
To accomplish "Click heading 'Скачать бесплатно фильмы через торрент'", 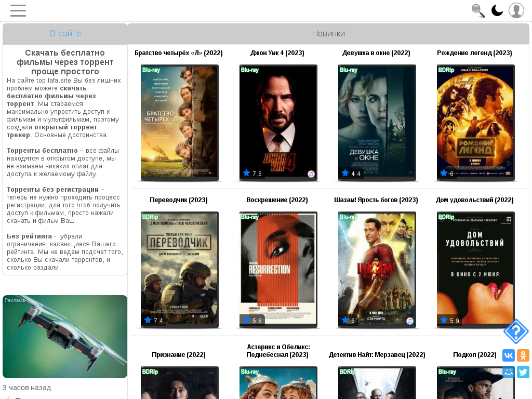I will tap(65, 62).
